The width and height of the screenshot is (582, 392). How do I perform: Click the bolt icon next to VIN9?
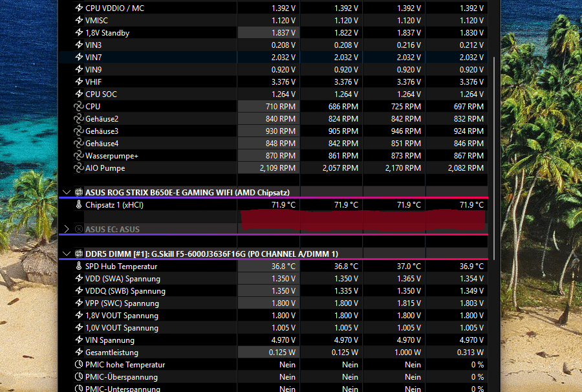pos(79,69)
